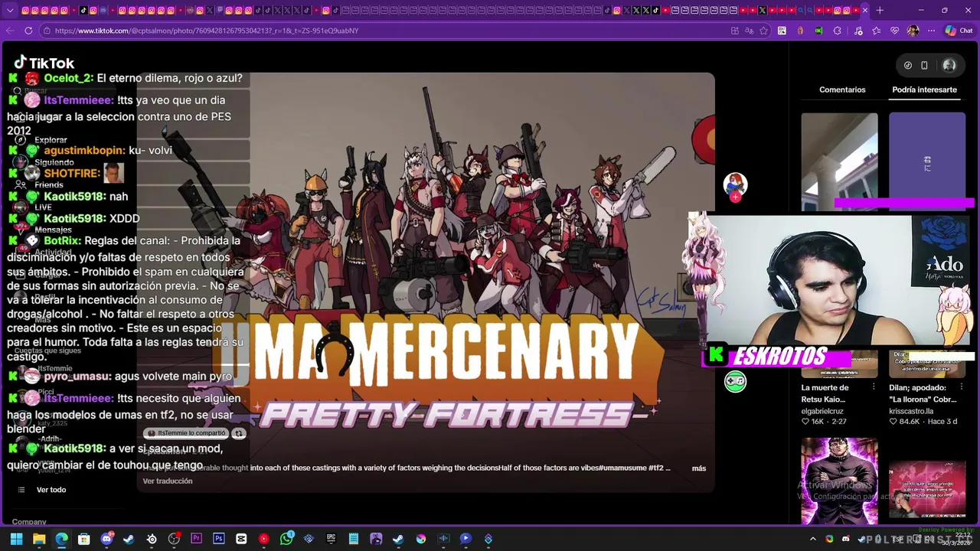The height and width of the screenshot is (551, 980).
Task: Open Epic Games launcher from taskbar
Action: 331,539
